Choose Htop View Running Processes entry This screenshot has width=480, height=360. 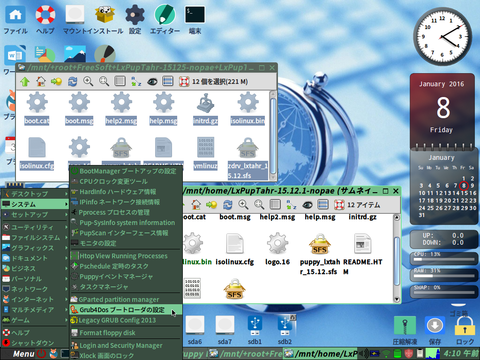(126, 256)
